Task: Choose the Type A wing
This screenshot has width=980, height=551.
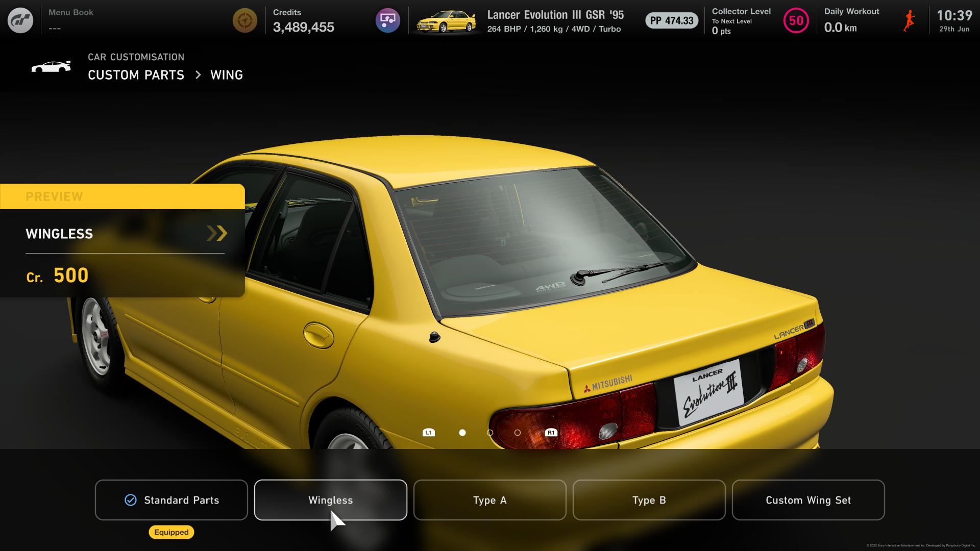Action: (490, 500)
